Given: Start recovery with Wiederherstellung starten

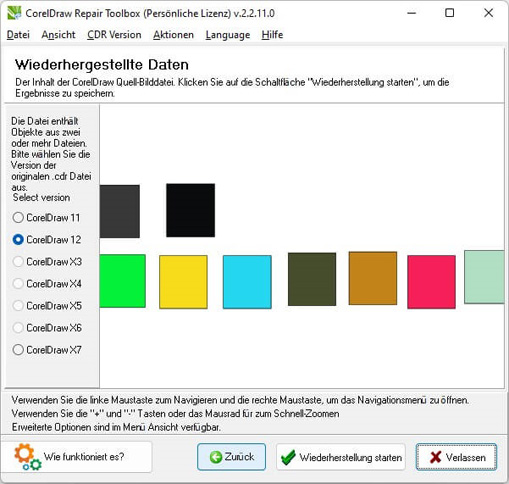Looking at the screenshot, I should coord(341,457).
